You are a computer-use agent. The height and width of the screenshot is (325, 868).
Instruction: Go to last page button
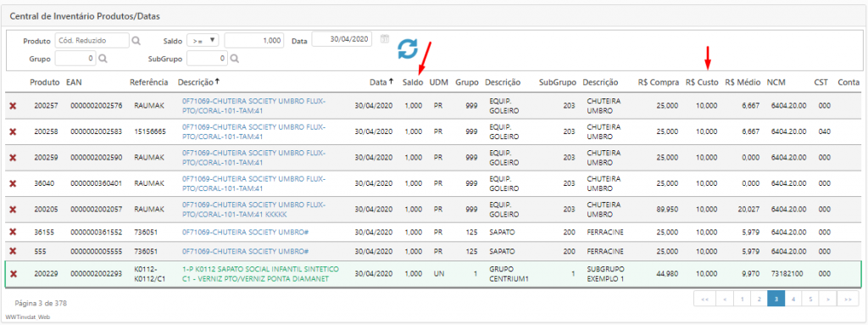[x=848, y=299]
